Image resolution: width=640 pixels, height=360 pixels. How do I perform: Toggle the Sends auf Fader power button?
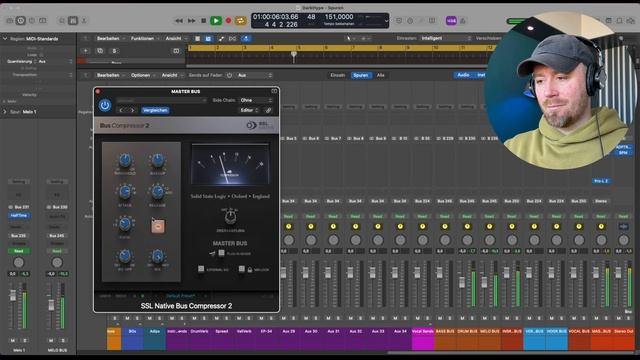229,76
